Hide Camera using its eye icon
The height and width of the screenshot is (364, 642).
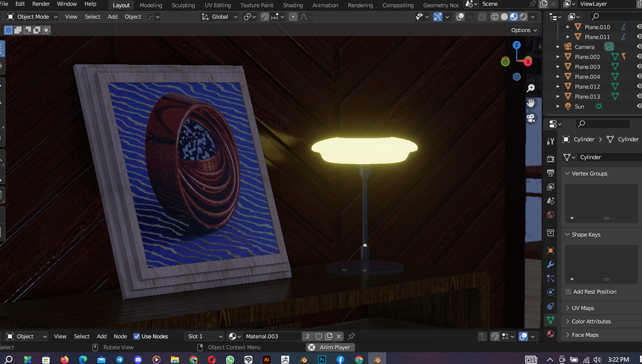[x=639, y=47]
